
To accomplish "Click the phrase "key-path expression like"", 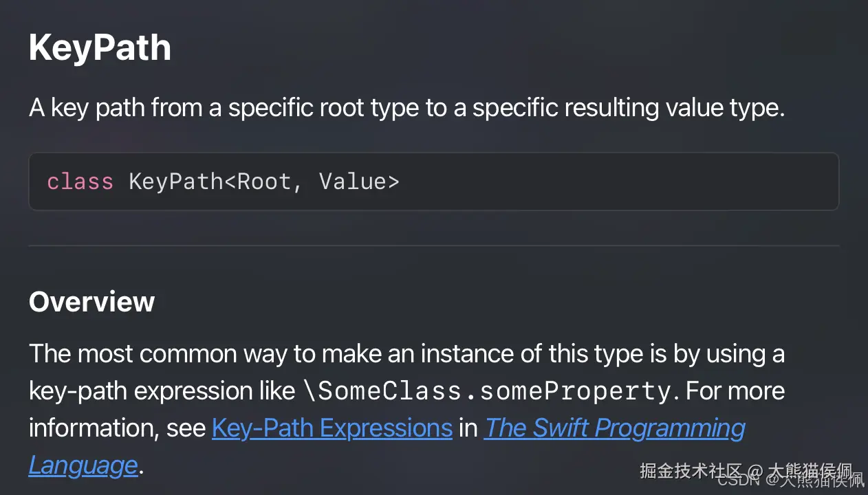I will point(162,391).
